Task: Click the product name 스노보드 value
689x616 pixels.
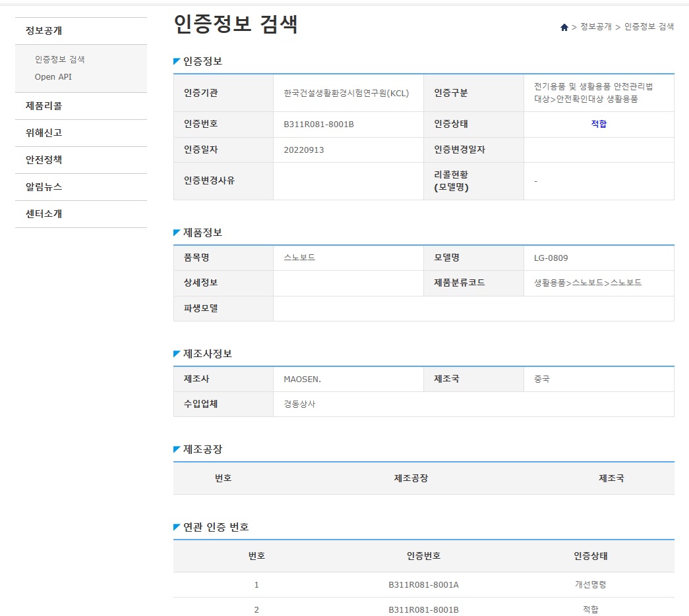Action: coord(299,258)
